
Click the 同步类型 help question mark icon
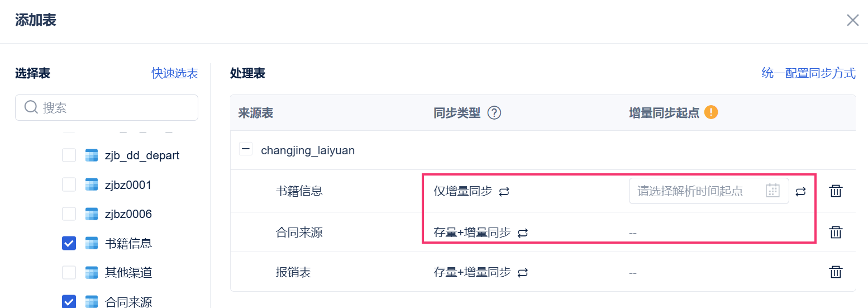[494, 113]
